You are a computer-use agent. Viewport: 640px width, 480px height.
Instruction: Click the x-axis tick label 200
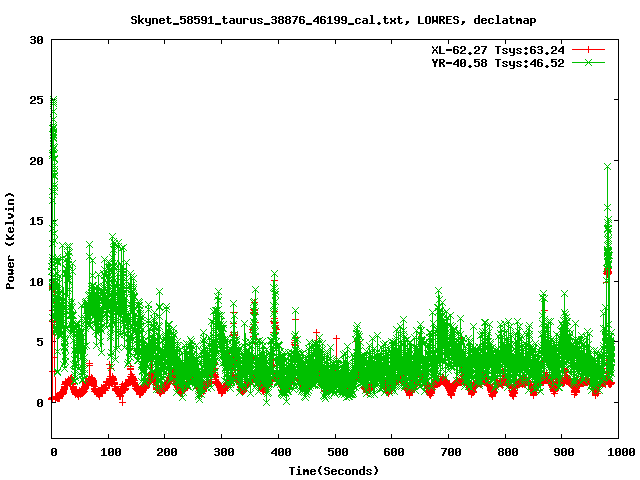(167, 452)
